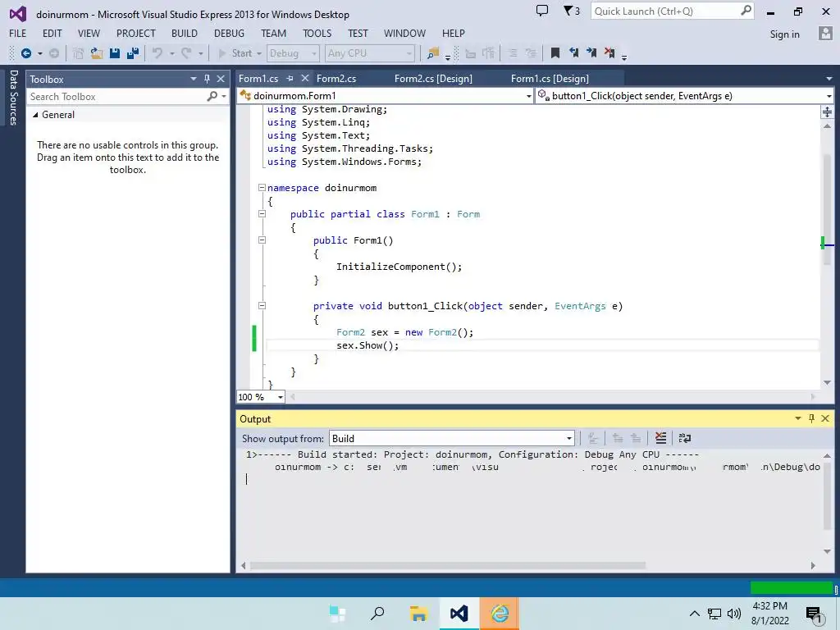The image size is (840, 630).
Task: Click the Start debugging button
Action: click(x=235, y=53)
